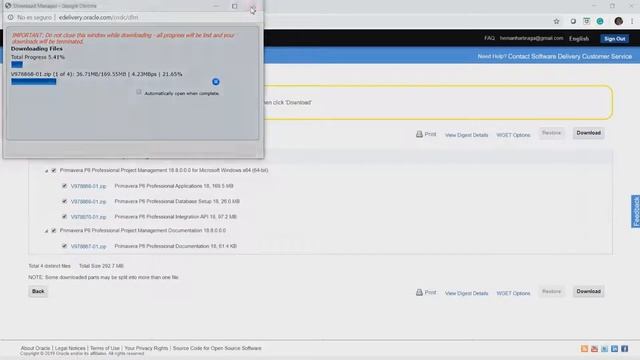Open View Digest Details above the file list
The width and height of the screenshot is (640, 360).
tap(467, 135)
